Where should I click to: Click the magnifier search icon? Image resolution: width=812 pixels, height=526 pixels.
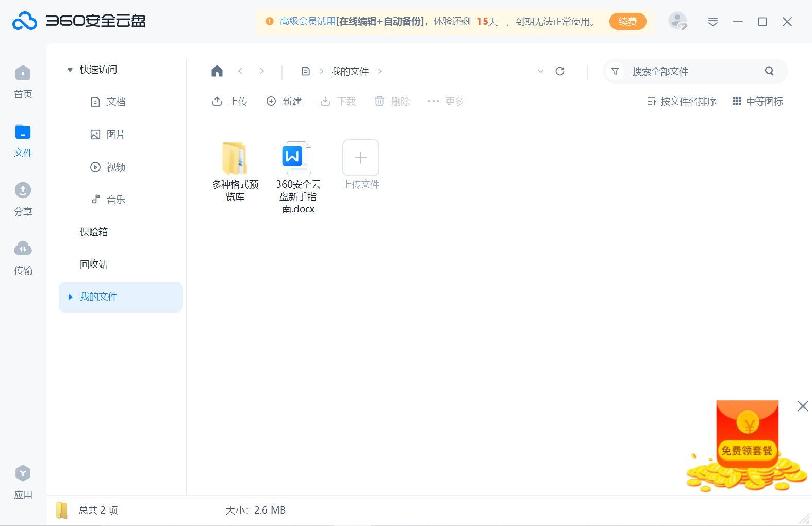769,71
